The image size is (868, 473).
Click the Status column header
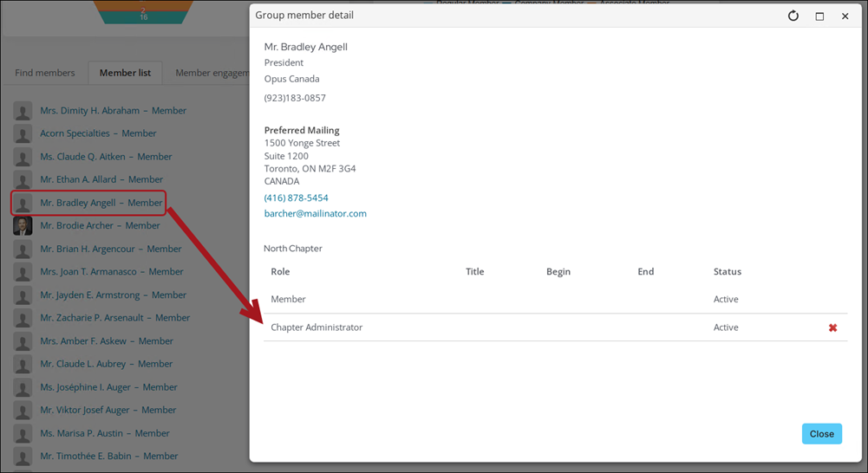(727, 271)
